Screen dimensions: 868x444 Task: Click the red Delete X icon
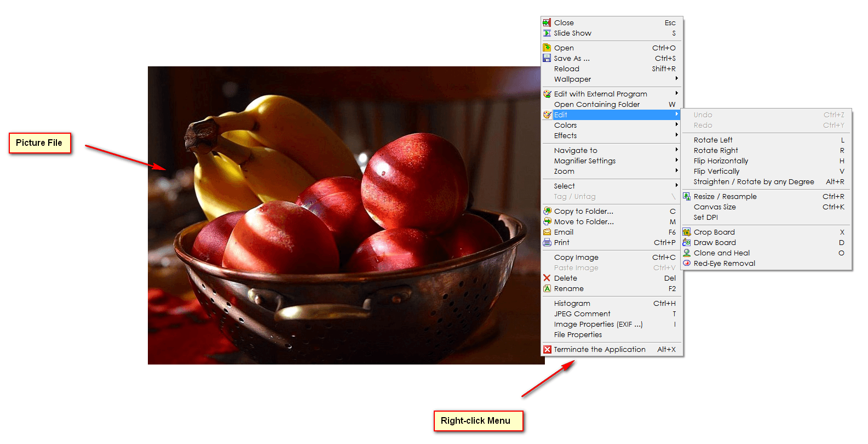click(x=547, y=278)
